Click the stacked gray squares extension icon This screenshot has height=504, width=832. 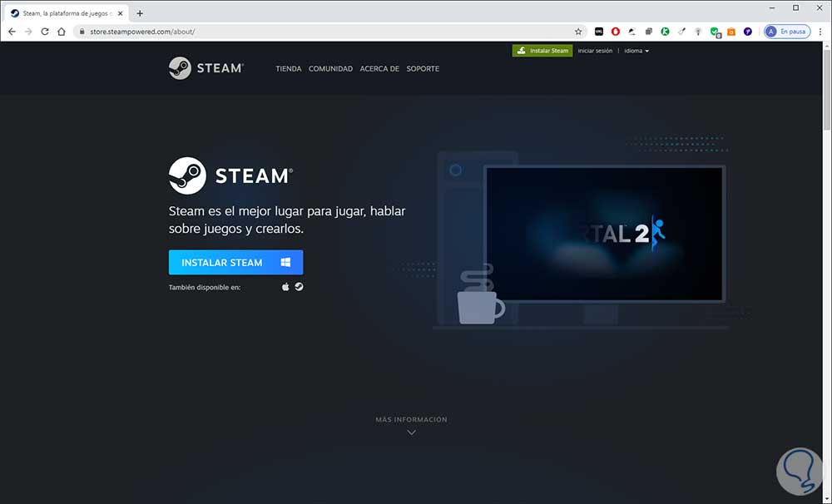648,32
